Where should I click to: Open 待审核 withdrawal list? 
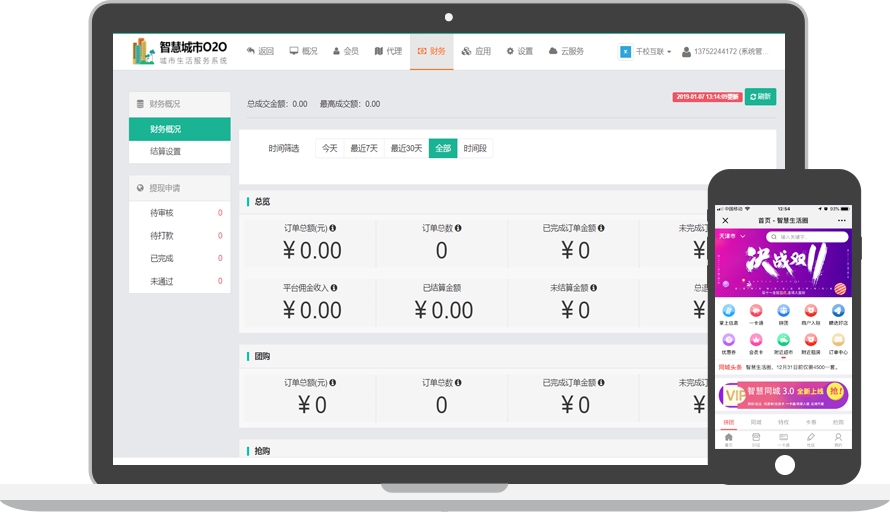click(179, 213)
